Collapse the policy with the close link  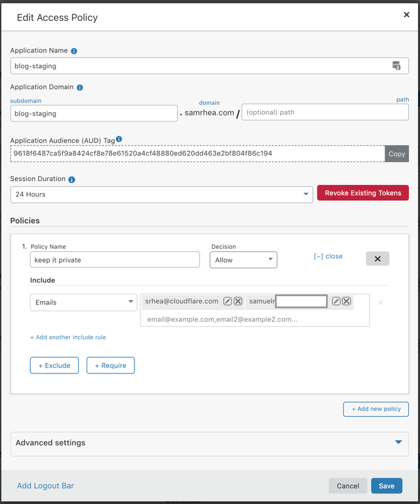[x=328, y=257]
